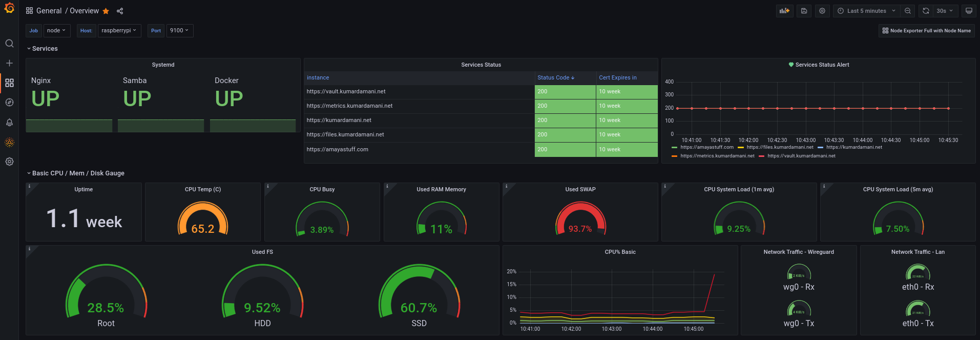980x340 pixels.
Task: Click the Cert Expires in column header
Action: [618, 78]
